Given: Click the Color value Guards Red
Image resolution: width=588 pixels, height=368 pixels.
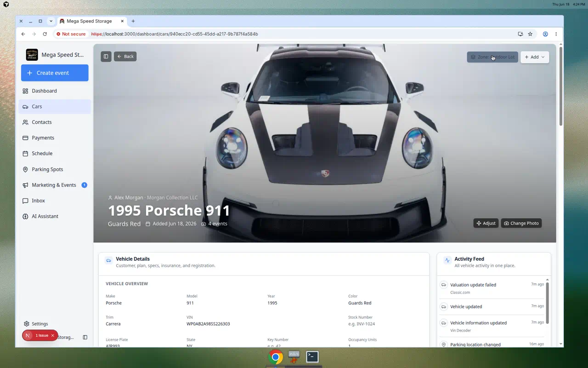Looking at the screenshot, I should coord(360,303).
